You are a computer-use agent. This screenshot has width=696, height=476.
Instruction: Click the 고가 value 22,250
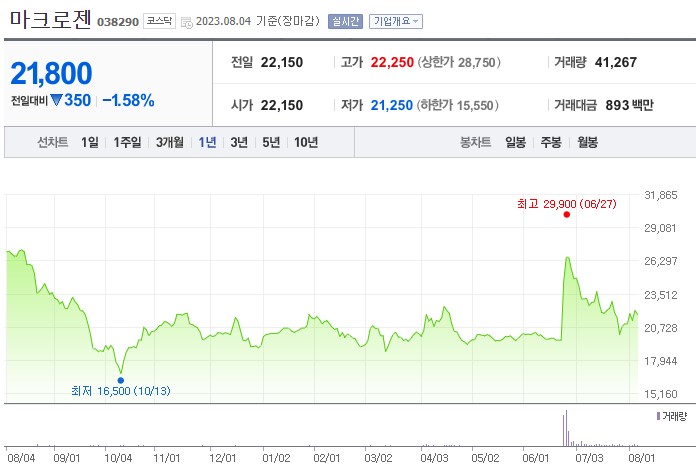392,62
